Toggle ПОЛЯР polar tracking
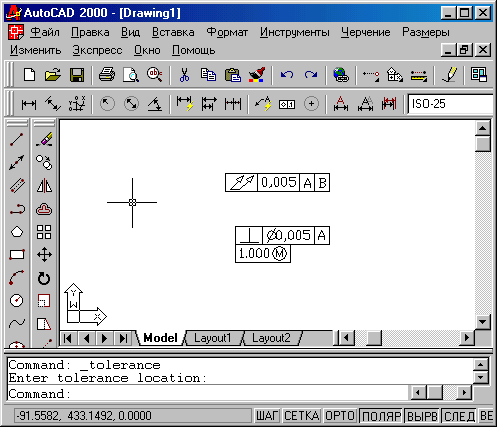 click(x=381, y=416)
